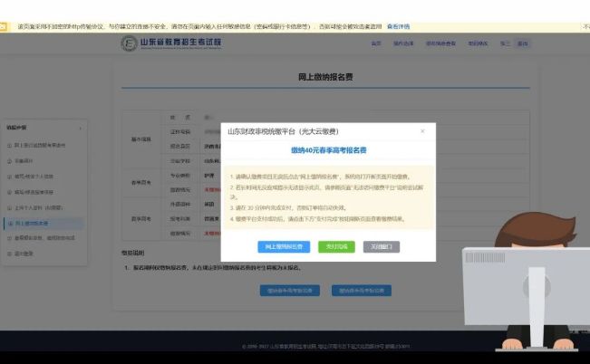Click the 春季高考 table row header
This screenshot has height=364, width=590.
(x=141, y=182)
